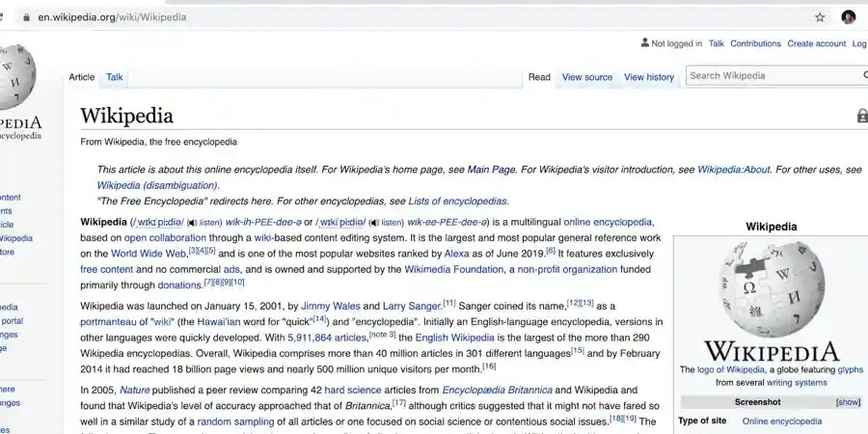The width and height of the screenshot is (868, 434).
Task: Follow the writing systems link
Action: 797,383
